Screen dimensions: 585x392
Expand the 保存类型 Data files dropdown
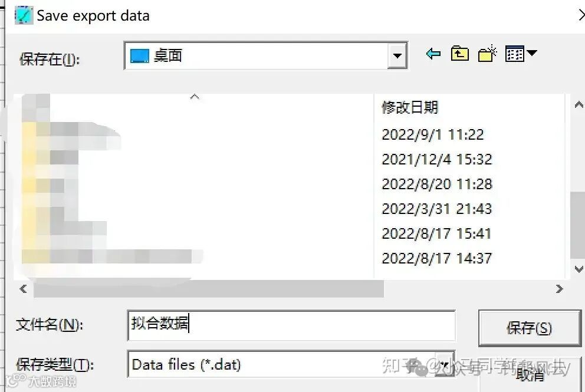[x=444, y=364]
